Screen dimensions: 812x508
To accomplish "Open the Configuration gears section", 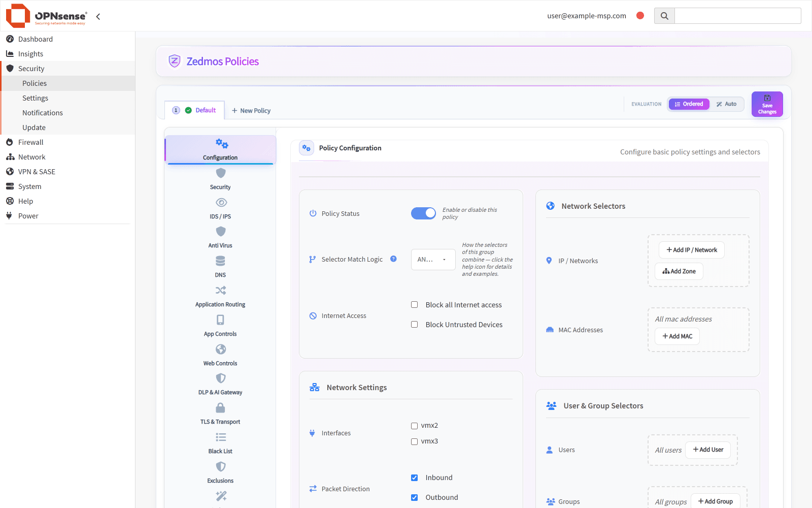I will (x=220, y=149).
